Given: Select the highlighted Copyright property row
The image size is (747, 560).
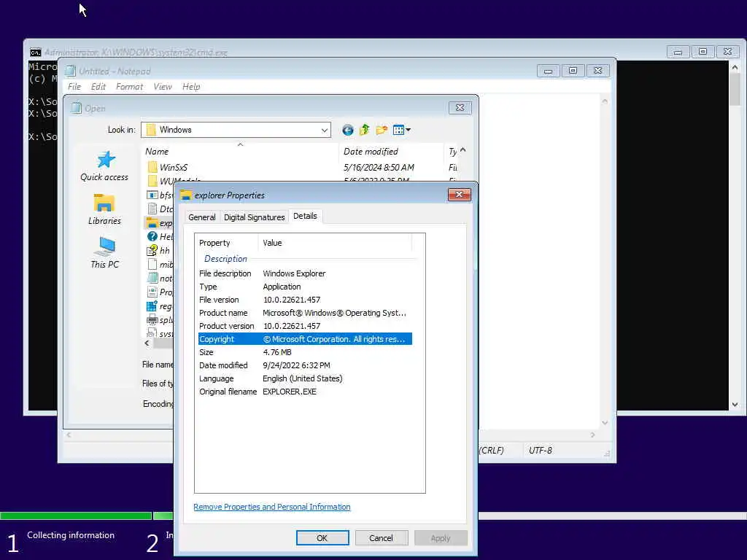Looking at the screenshot, I should click(305, 339).
